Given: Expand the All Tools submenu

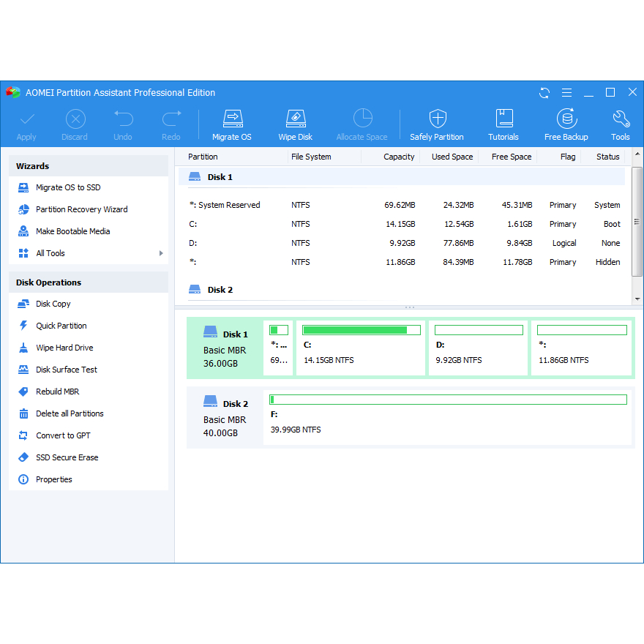Looking at the screenshot, I should 161,253.
